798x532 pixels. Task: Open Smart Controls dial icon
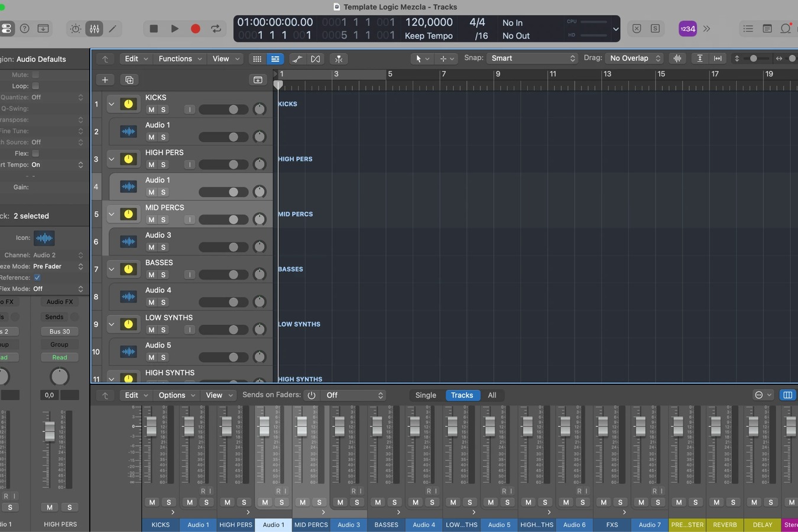pos(76,28)
